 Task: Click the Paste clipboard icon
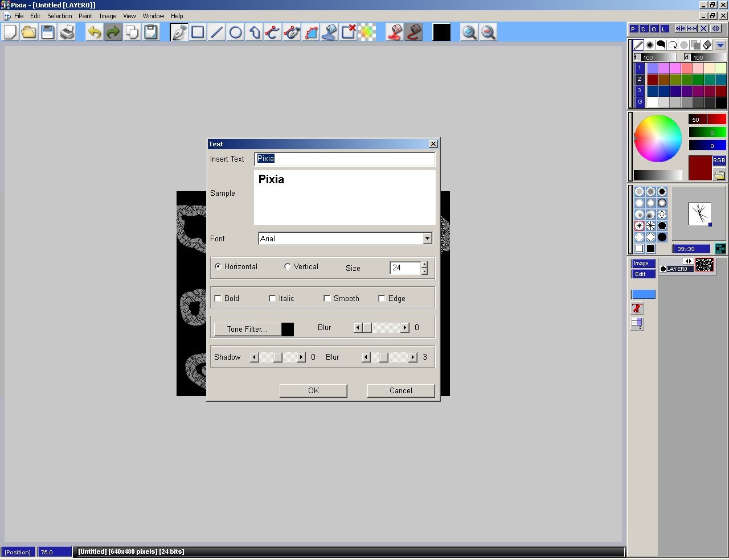tap(151, 32)
